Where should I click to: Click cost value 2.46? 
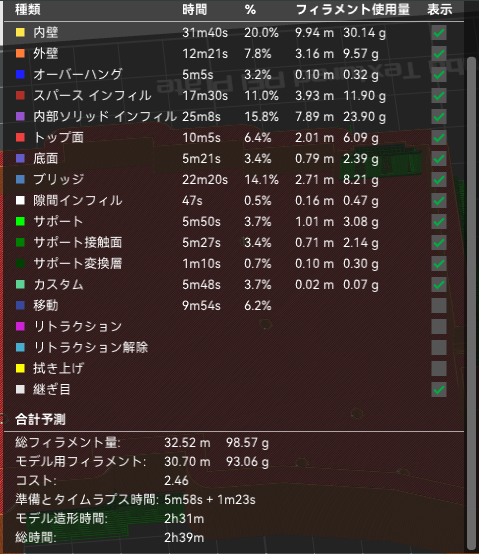click(x=176, y=481)
